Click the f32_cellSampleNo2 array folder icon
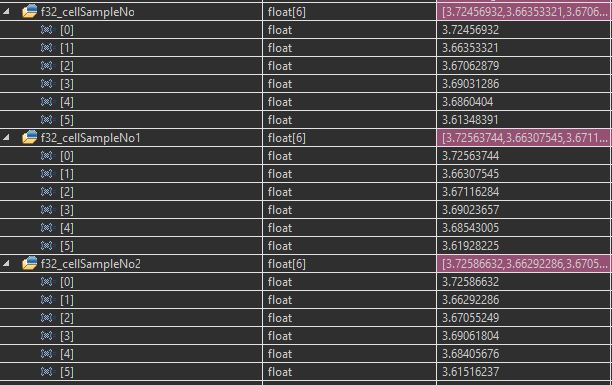Viewport: 612px width, 385px height. pos(30,264)
